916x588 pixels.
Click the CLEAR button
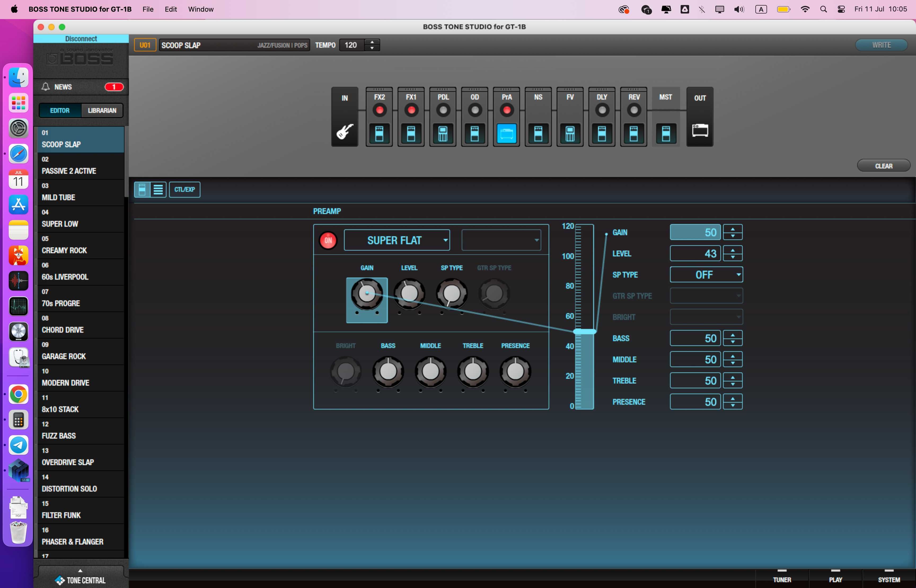[883, 166]
